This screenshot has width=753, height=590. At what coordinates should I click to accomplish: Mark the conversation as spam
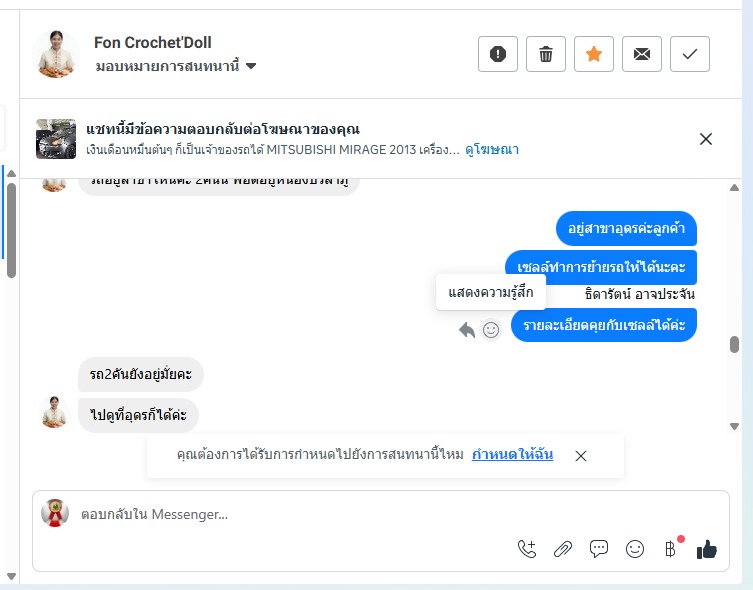click(498, 54)
